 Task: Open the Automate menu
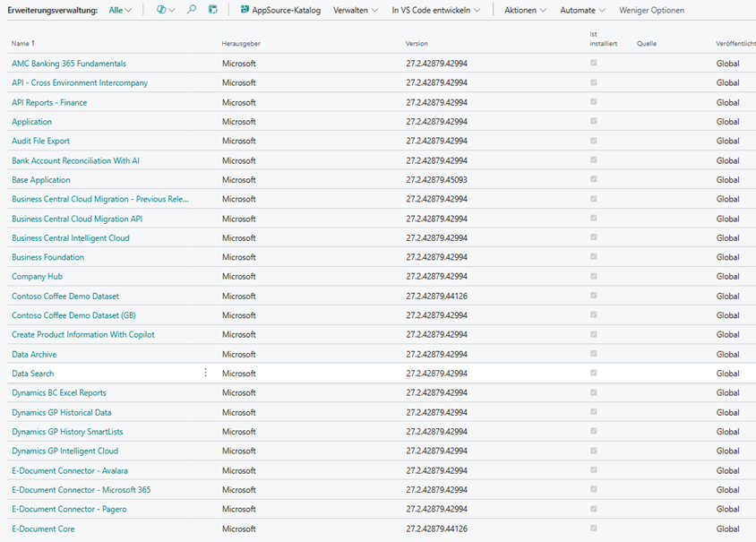tap(582, 10)
